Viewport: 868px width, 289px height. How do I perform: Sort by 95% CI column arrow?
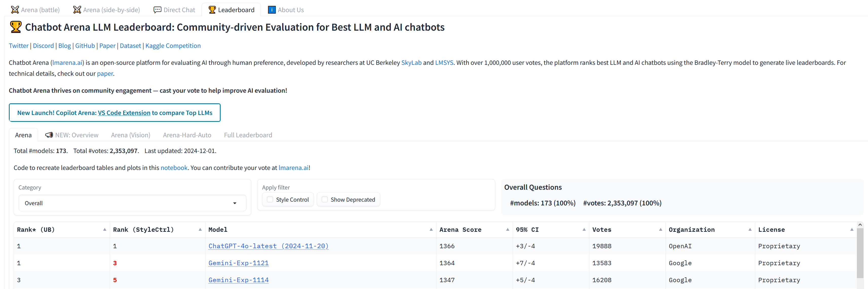point(584,229)
